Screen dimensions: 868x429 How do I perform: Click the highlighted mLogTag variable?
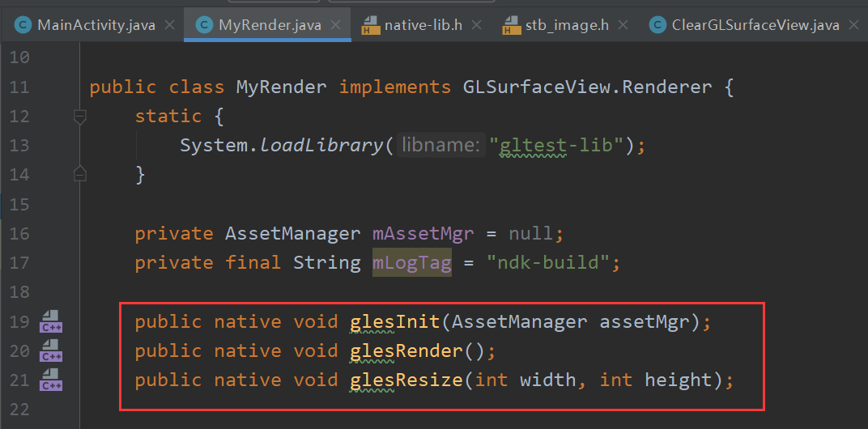[x=411, y=262]
